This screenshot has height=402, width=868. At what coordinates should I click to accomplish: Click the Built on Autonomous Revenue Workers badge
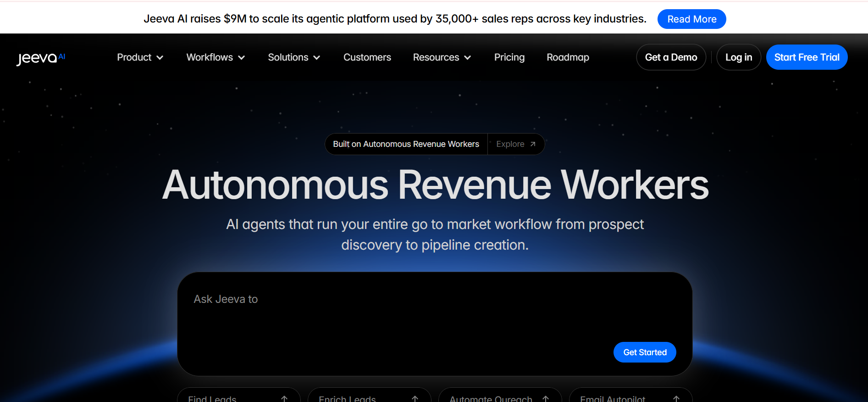(406, 144)
